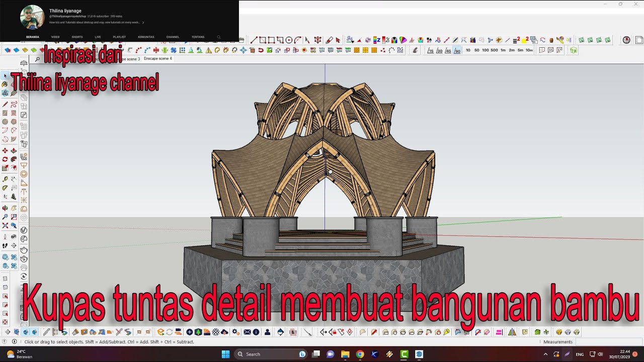Select the Rotate tool in left toolbar
This screenshot has width=644, height=362.
tap(5, 159)
